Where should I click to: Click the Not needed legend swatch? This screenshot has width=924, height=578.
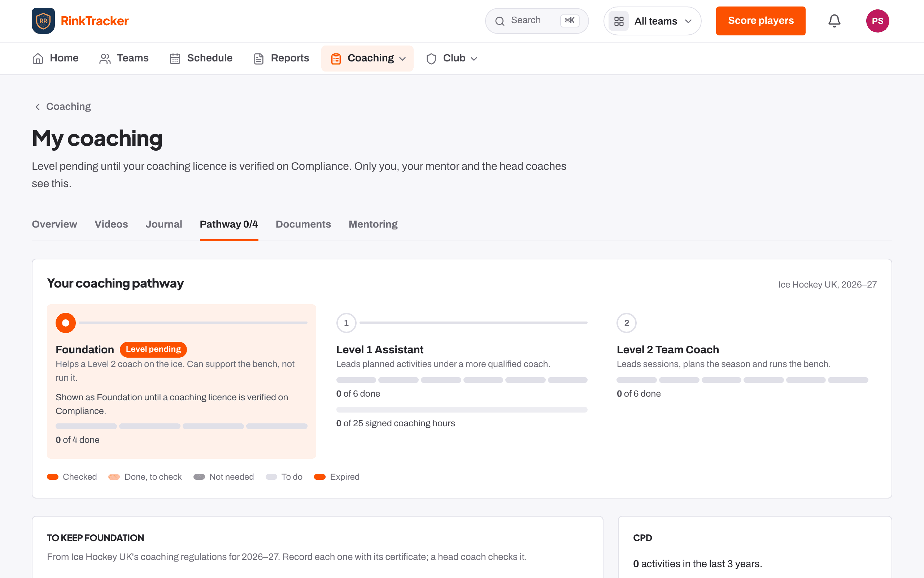coord(199,477)
